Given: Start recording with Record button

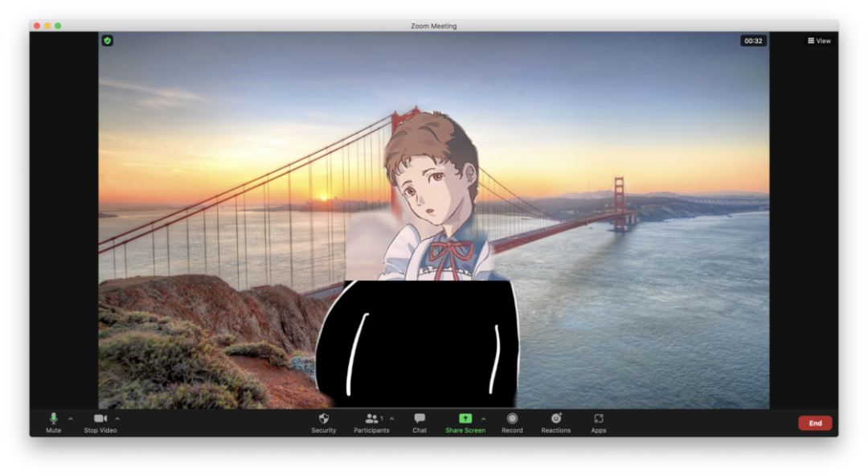Looking at the screenshot, I should 512,423.
